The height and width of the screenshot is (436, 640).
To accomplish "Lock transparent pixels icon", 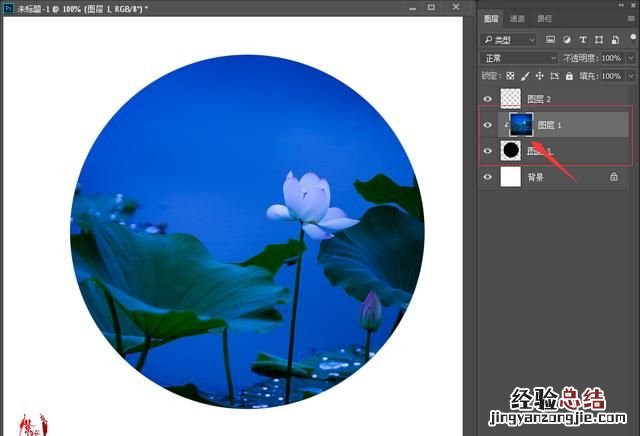I will 510,76.
